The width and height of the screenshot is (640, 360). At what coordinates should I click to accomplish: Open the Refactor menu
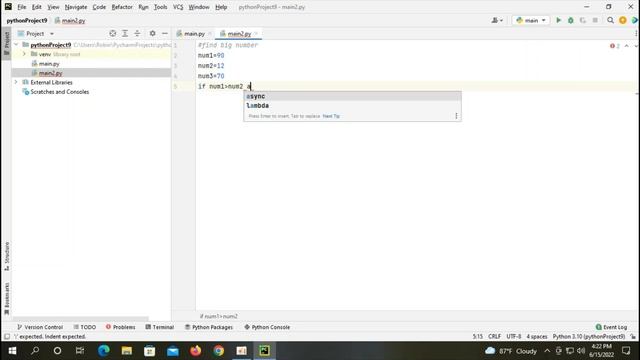pyautogui.click(x=122, y=7)
